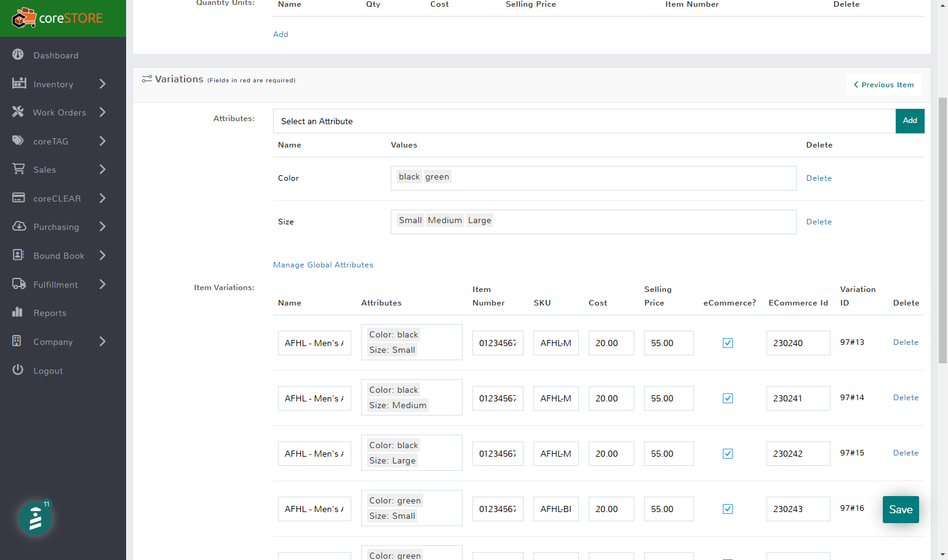Image resolution: width=948 pixels, height=560 pixels.
Task: Click the ECommerce Id field containing 230240
Action: point(798,343)
